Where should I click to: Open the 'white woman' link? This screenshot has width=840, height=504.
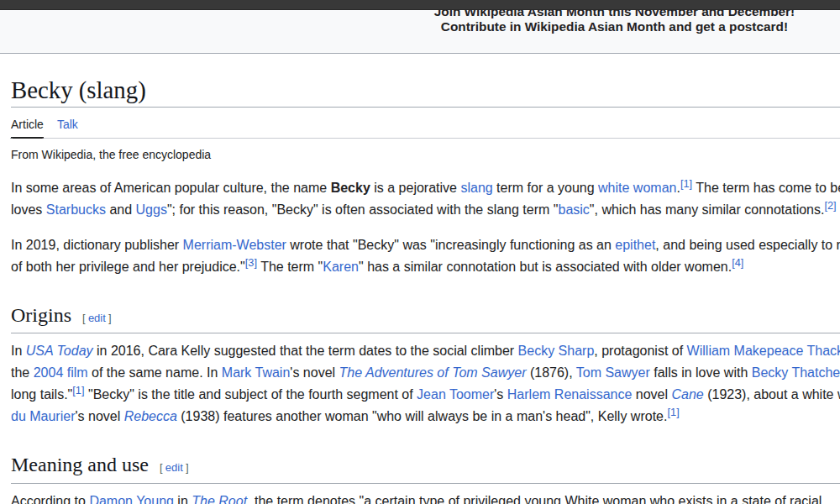[x=637, y=188]
